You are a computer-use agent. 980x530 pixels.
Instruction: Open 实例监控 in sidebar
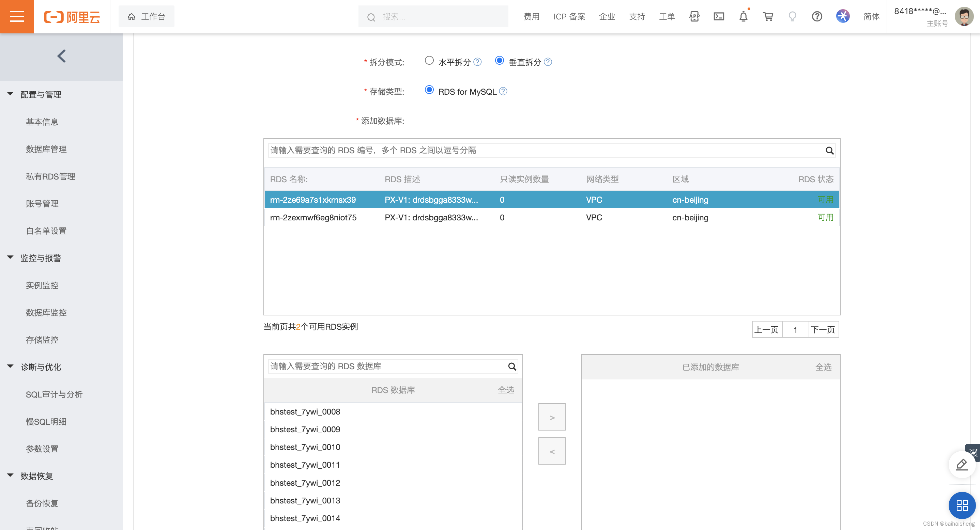click(x=42, y=285)
